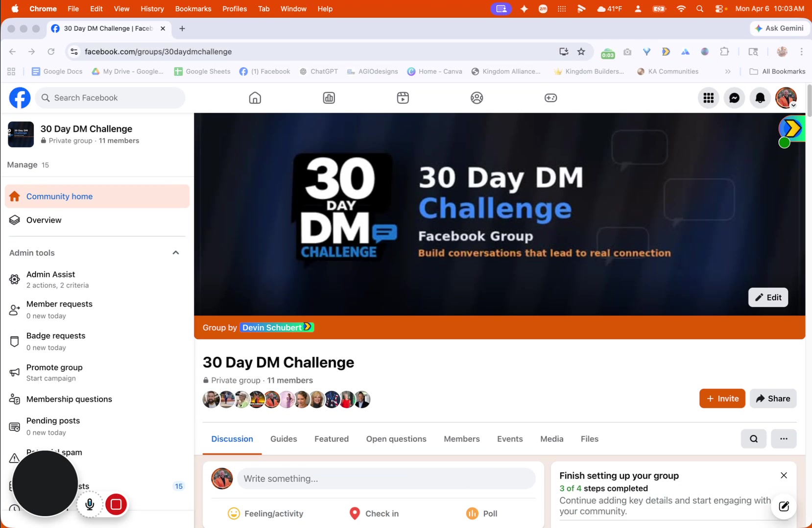Screen dimensions: 812x528
Task: Click the Invite button
Action: [722, 399]
